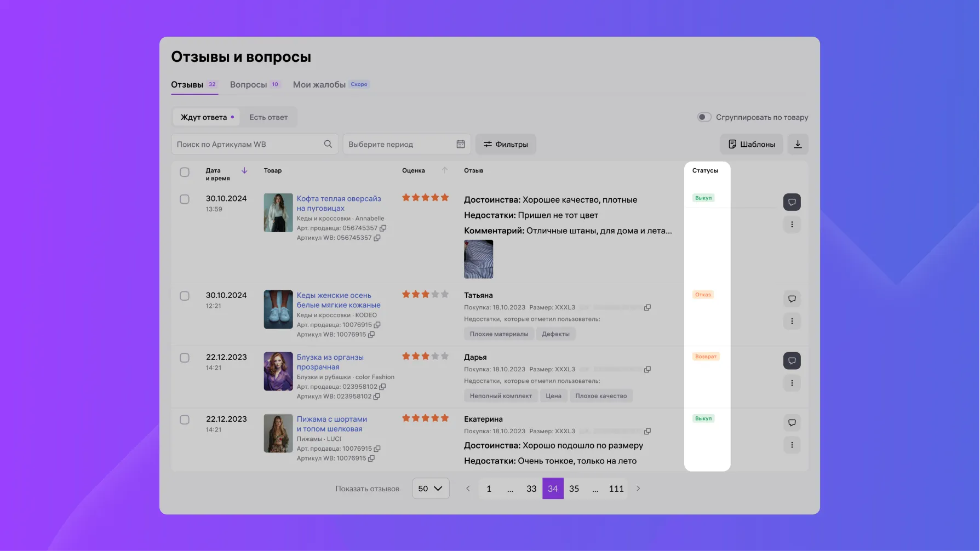Go to the next page arrow

coord(638,489)
